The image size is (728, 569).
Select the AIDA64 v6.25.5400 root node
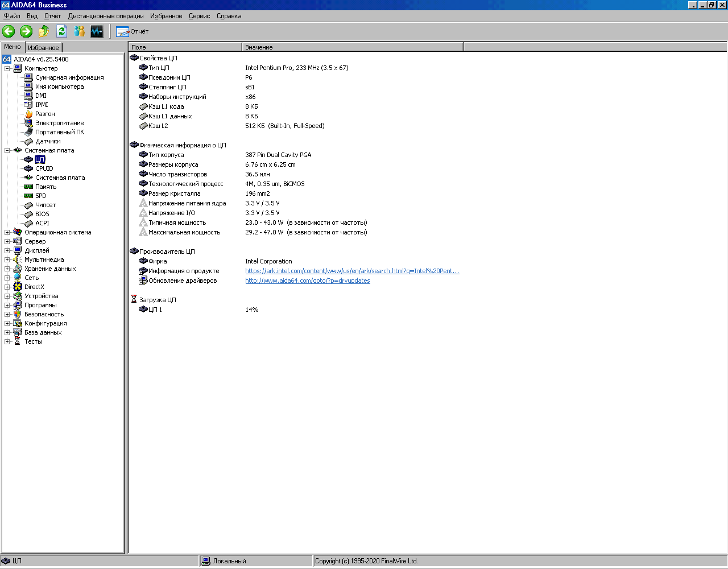tap(41, 59)
